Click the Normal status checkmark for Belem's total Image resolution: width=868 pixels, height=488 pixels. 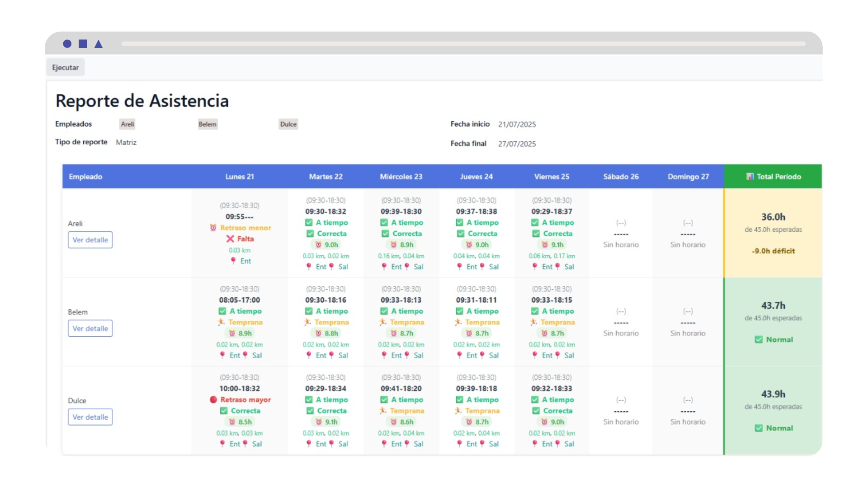[x=759, y=339]
